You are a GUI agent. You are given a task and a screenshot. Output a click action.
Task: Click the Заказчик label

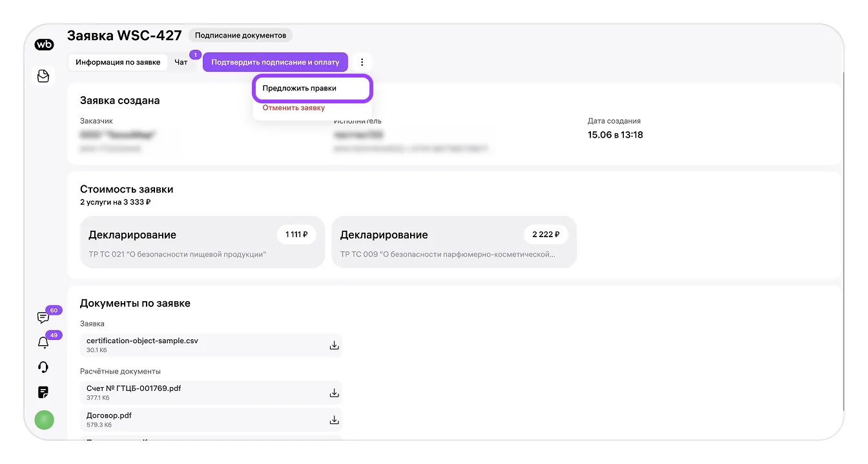[x=97, y=121]
